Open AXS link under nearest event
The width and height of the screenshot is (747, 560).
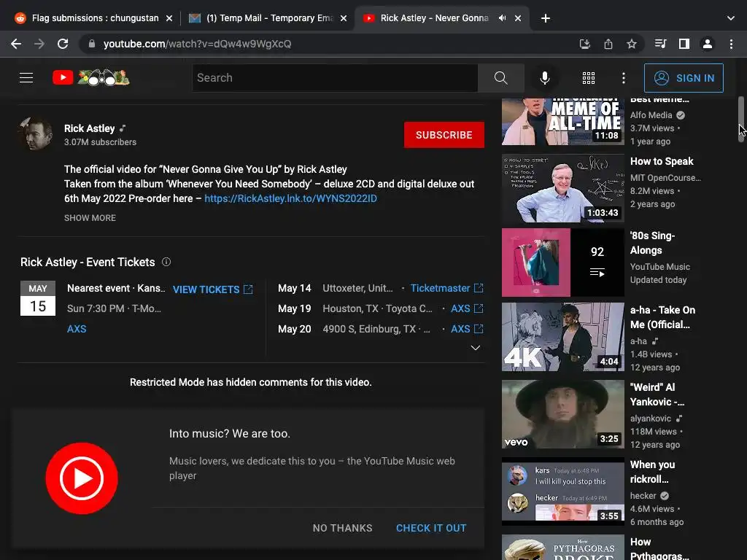pos(77,329)
